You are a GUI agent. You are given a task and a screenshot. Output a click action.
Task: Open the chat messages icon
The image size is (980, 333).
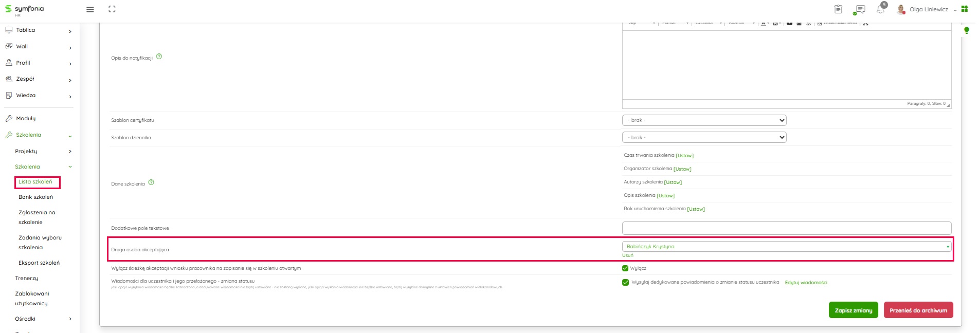(x=859, y=9)
